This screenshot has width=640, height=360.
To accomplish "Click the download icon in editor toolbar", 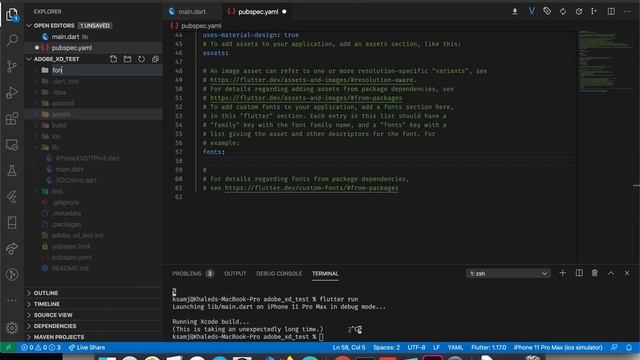I will click(x=515, y=11).
